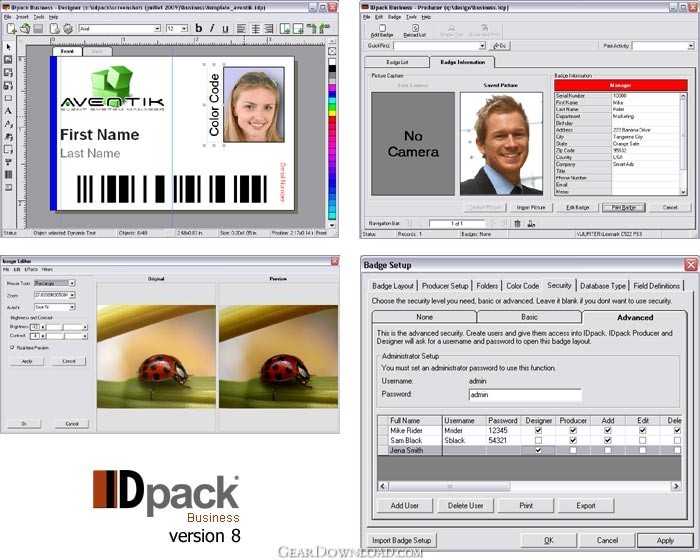Open the font name dropdown in Designer
This screenshot has width=700, height=560.
coord(157,29)
